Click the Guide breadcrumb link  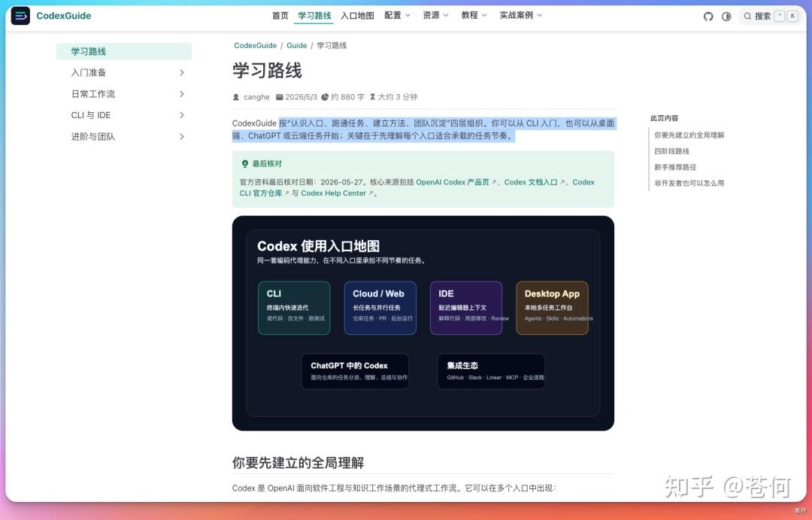[297, 46]
